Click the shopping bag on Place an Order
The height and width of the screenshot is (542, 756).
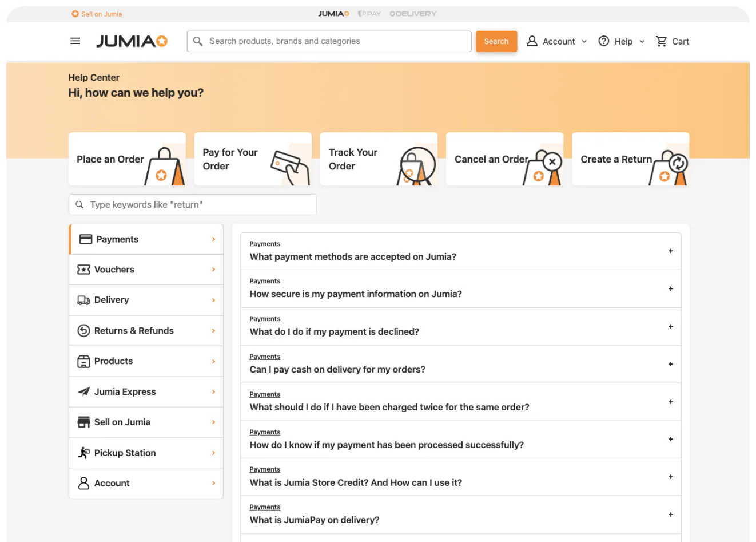coord(165,167)
